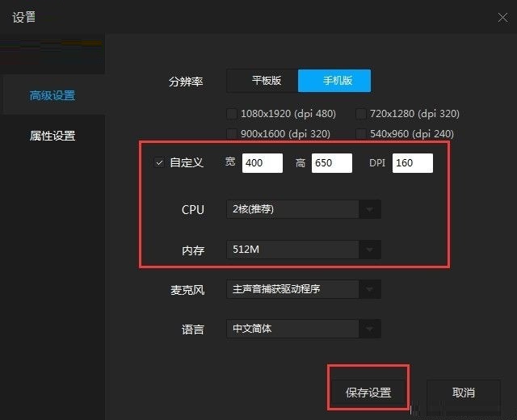Close the 设置 dialog window
The image size is (517, 420).
click(x=502, y=18)
